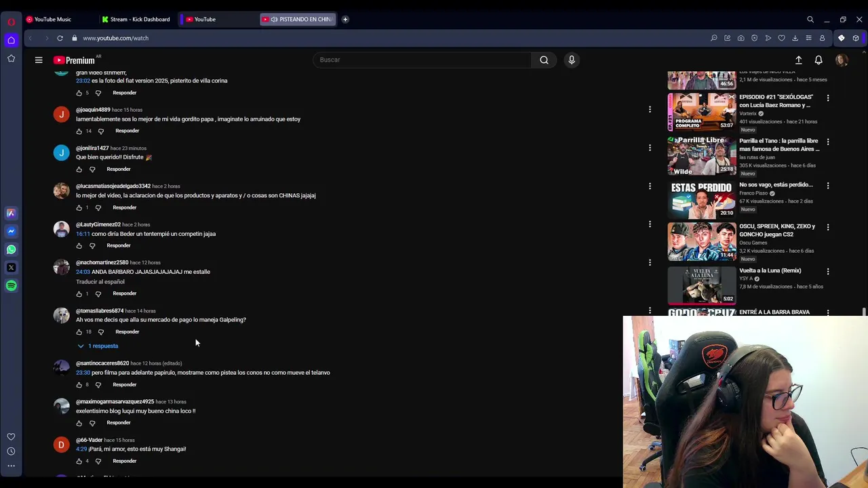This screenshot has width=868, height=488.
Task: Open action menu for @LautyGimenez02 comment
Action: coord(650,224)
